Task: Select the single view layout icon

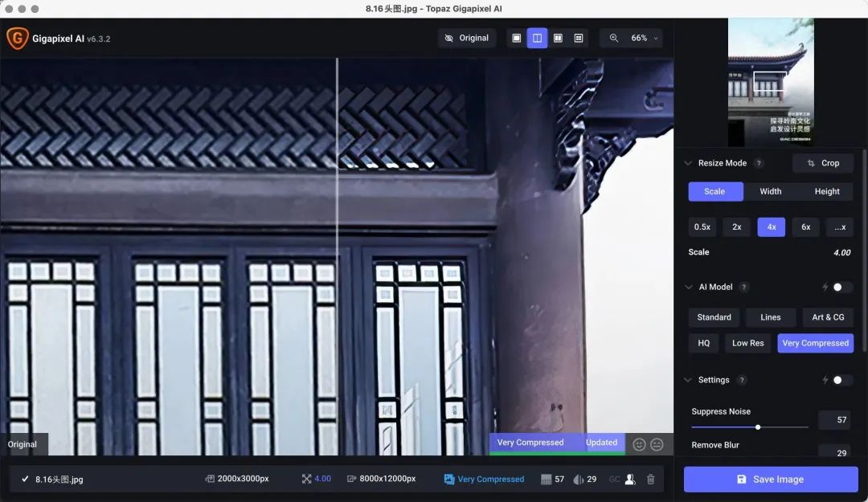Action: pos(517,39)
